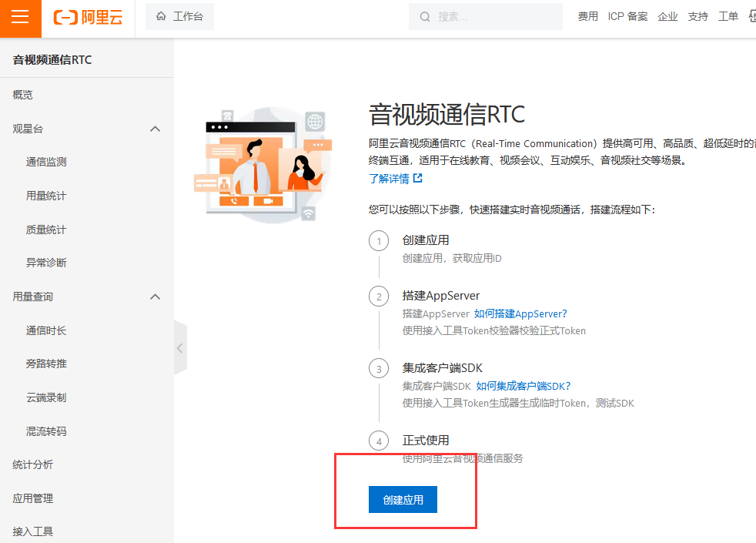The width and height of the screenshot is (756, 543).
Task: Click the 创建应用 step 1 heading
Action: (x=426, y=240)
